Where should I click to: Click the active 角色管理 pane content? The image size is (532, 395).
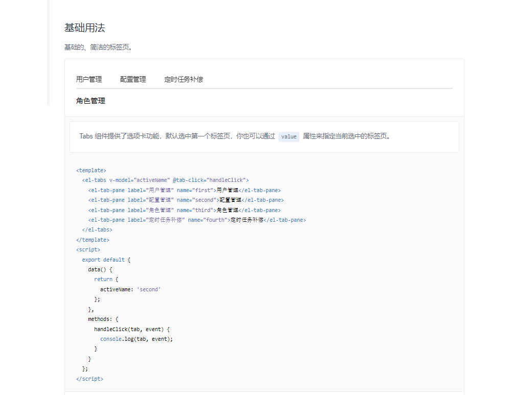(90, 101)
